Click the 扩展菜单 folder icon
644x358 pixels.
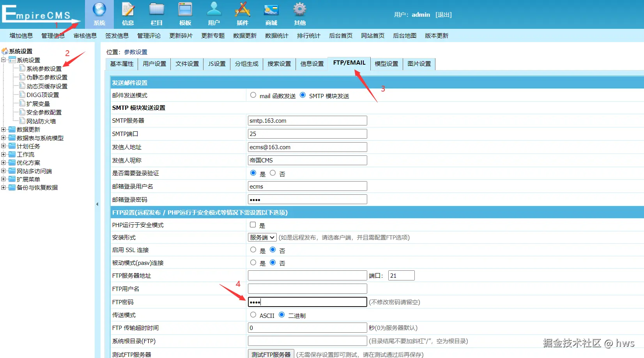pyautogui.click(x=12, y=179)
